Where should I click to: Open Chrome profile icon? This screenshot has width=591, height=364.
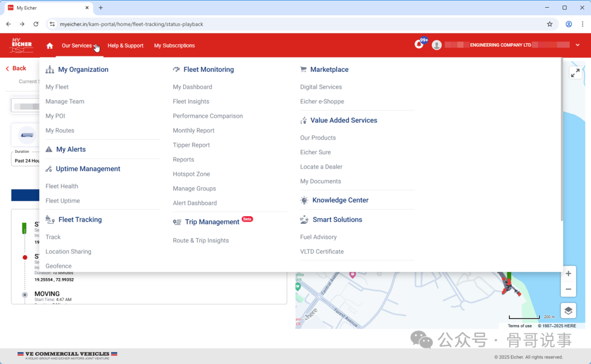569,24
